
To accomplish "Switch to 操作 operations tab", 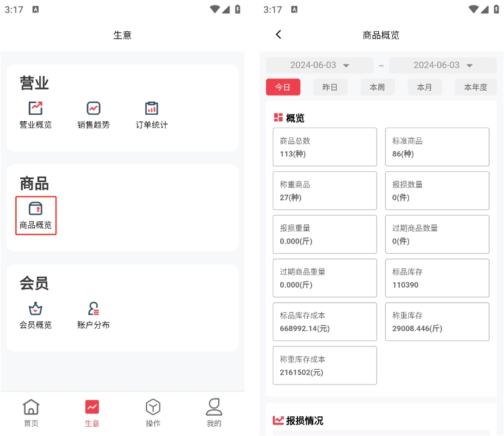I will (x=153, y=413).
